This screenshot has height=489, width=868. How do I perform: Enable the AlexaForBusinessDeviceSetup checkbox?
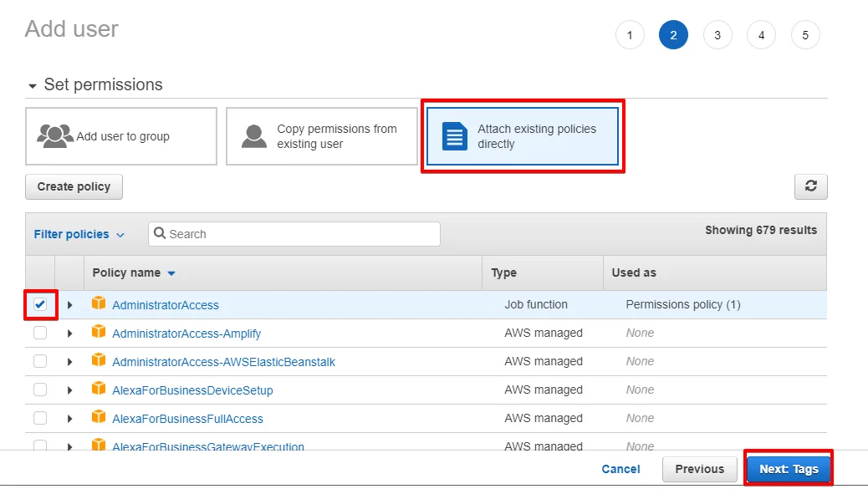(x=40, y=390)
